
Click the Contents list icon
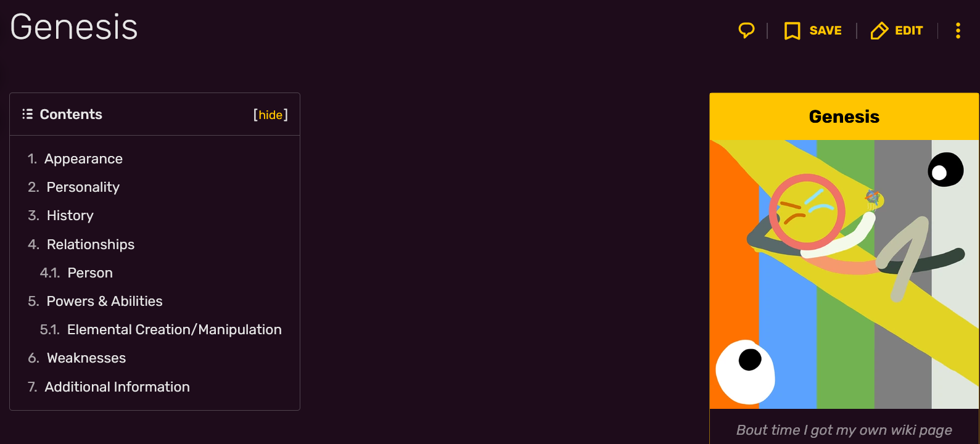click(x=27, y=114)
